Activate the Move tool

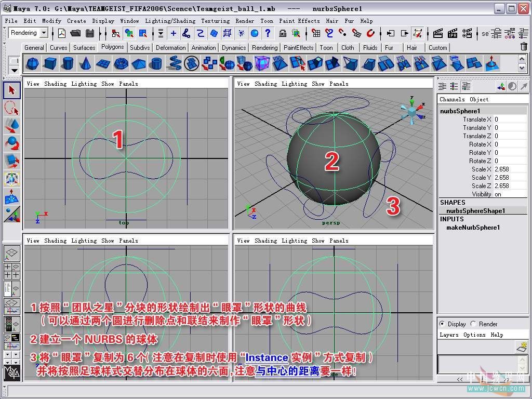12,126
